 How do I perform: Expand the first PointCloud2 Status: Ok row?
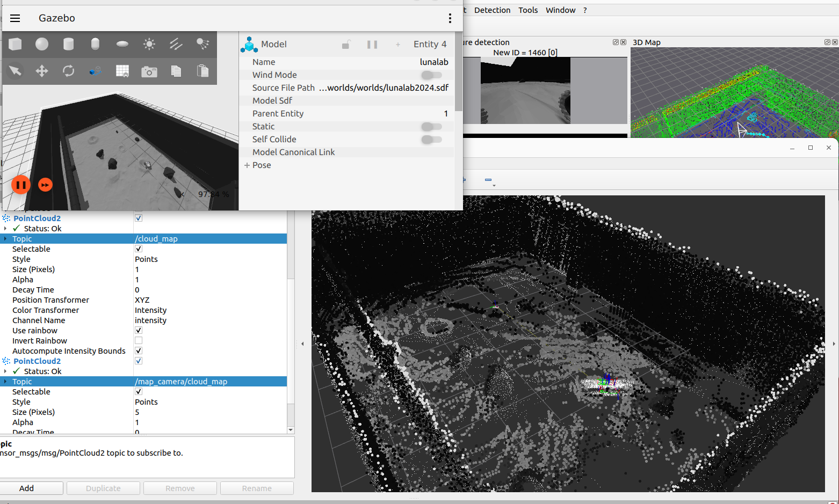click(5, 229)
